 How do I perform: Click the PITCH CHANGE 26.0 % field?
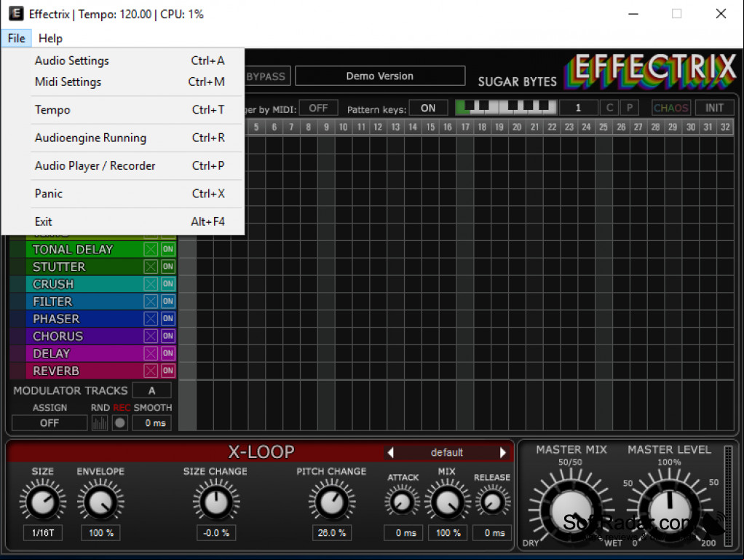(x=332, y=533)
